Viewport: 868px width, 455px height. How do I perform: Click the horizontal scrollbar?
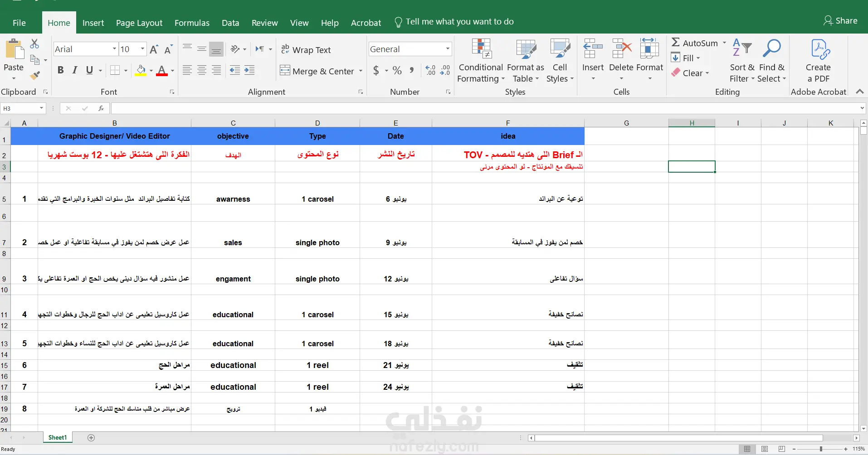pos(679,438)
